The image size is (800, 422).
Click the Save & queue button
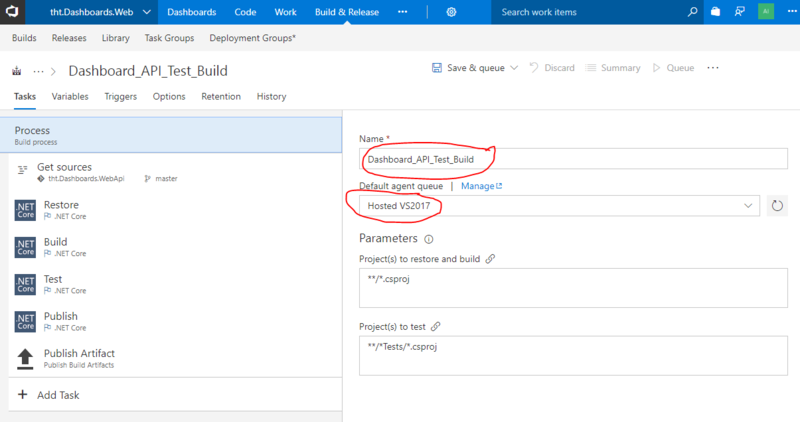coord(476,68)
